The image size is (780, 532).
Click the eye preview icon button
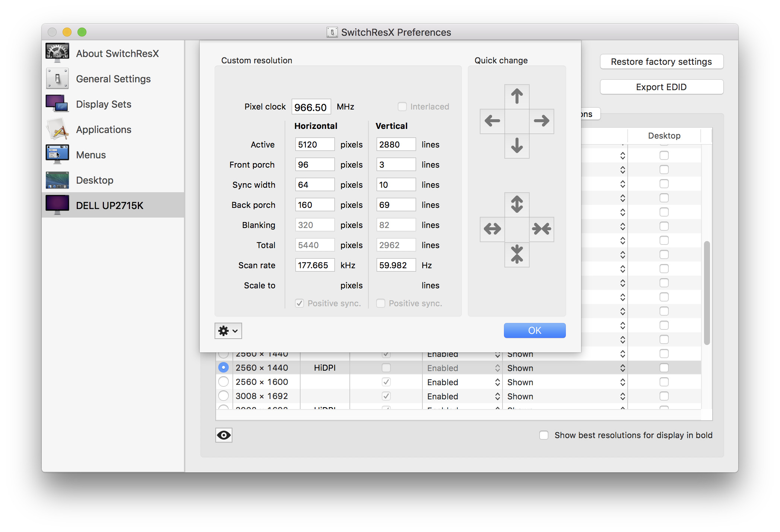224,435
